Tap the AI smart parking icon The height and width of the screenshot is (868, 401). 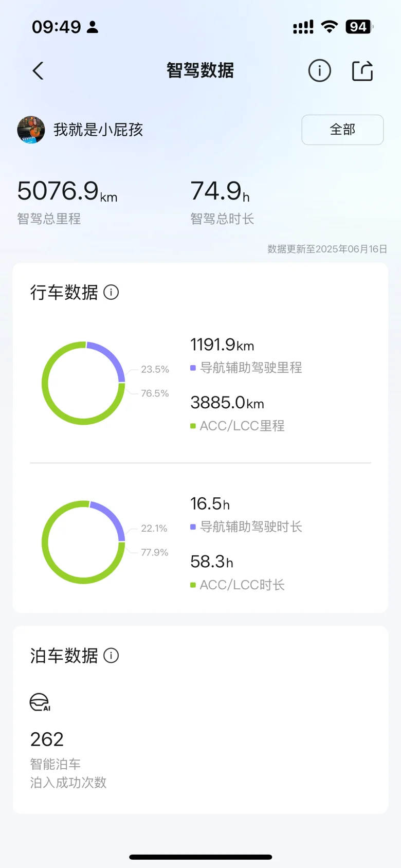click(40, 702)
